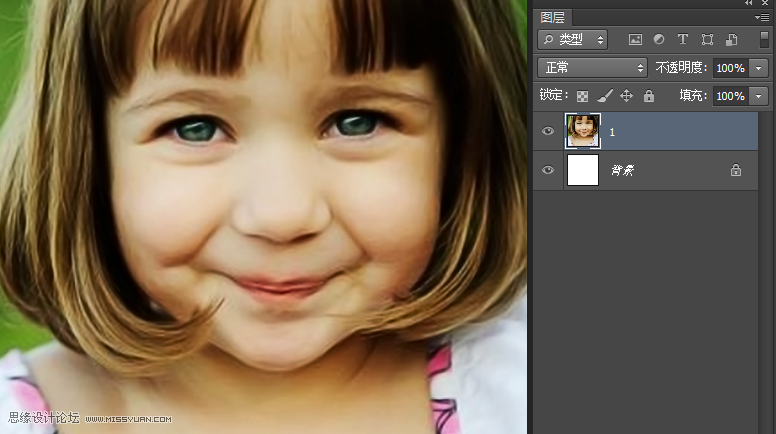Filter layers by pixel layer icon
The image size is (776, 434).
635,40
